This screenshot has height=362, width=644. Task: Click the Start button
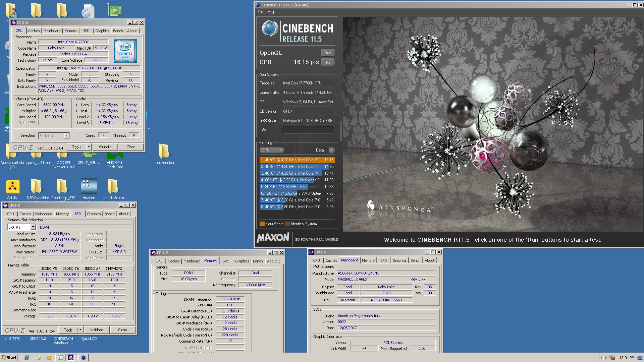click(x=9, y=358)
